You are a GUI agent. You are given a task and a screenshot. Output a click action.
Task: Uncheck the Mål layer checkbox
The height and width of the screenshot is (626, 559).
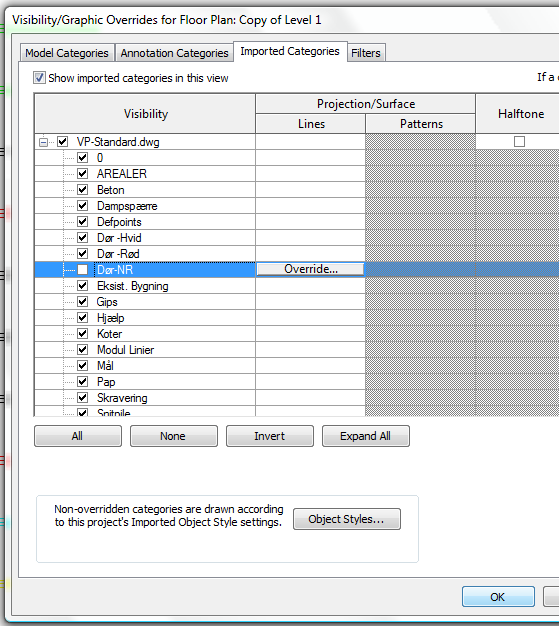coord(83,366)
